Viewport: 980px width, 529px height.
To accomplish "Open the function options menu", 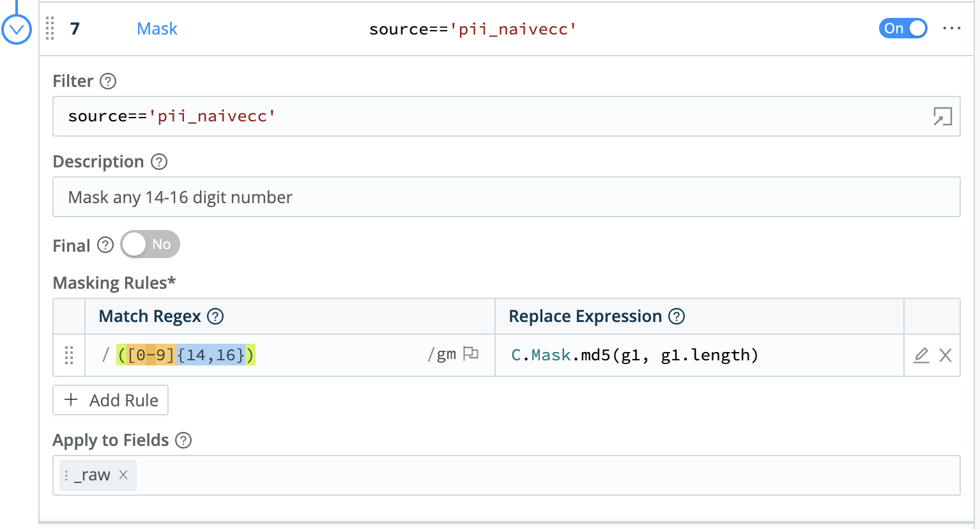I will [952, 28].
